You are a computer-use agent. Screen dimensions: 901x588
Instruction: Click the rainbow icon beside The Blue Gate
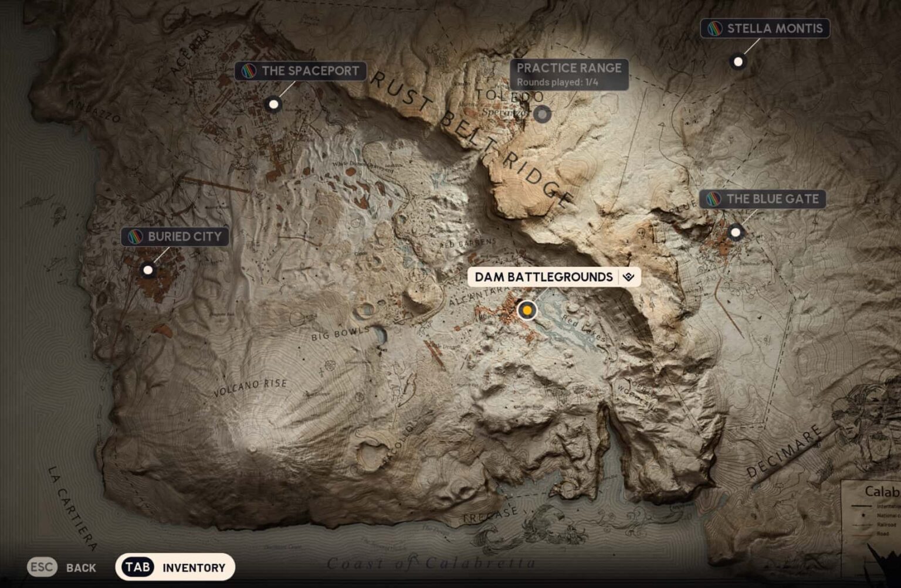[713, 199]
